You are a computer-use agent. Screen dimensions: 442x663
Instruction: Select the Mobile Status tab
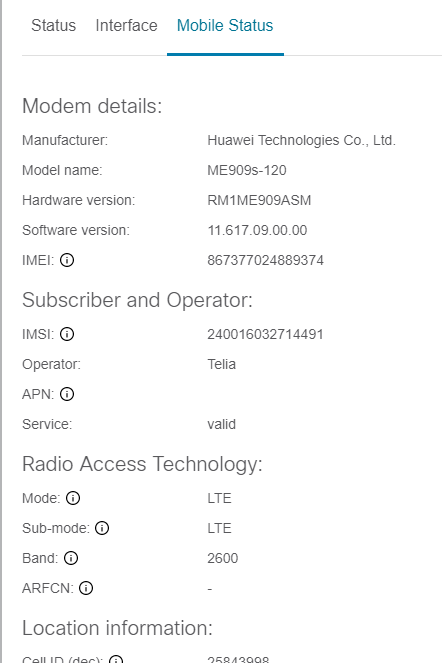tap(225, 25)
